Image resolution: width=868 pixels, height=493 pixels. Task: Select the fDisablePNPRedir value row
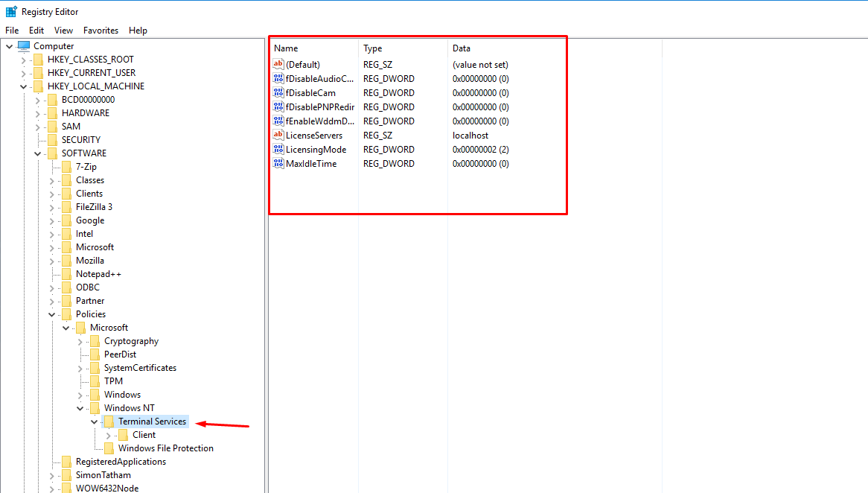pos(320,107)
